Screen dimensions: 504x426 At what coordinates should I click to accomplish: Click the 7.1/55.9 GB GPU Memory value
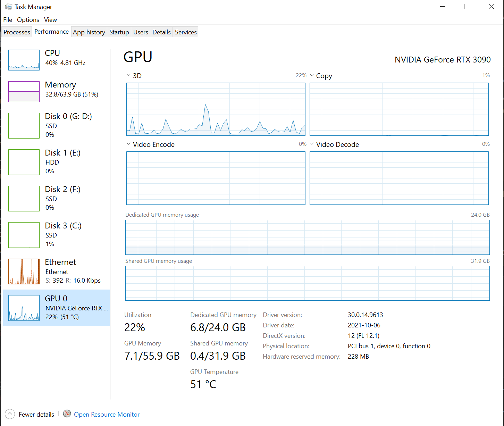coord(152,356)
